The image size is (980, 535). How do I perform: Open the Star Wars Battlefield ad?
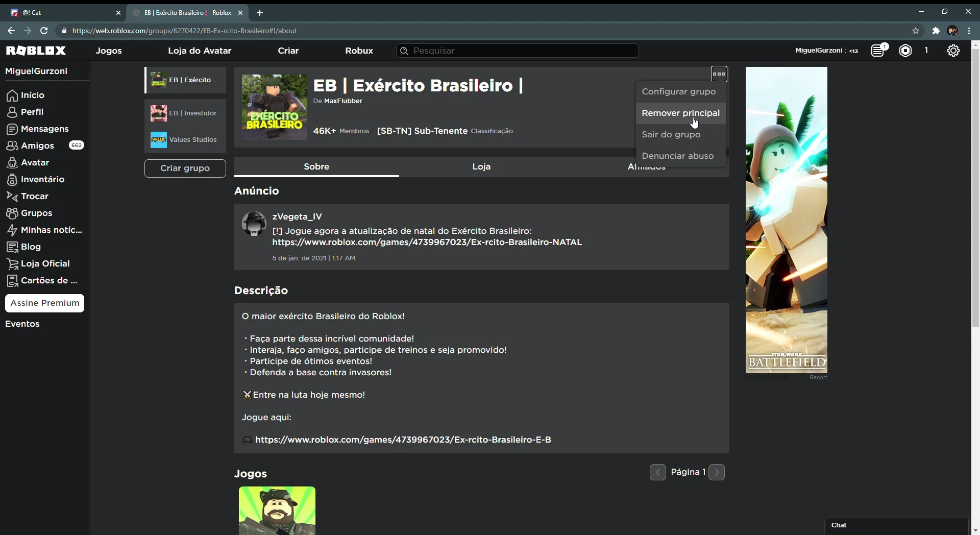(x=787, y=220)
